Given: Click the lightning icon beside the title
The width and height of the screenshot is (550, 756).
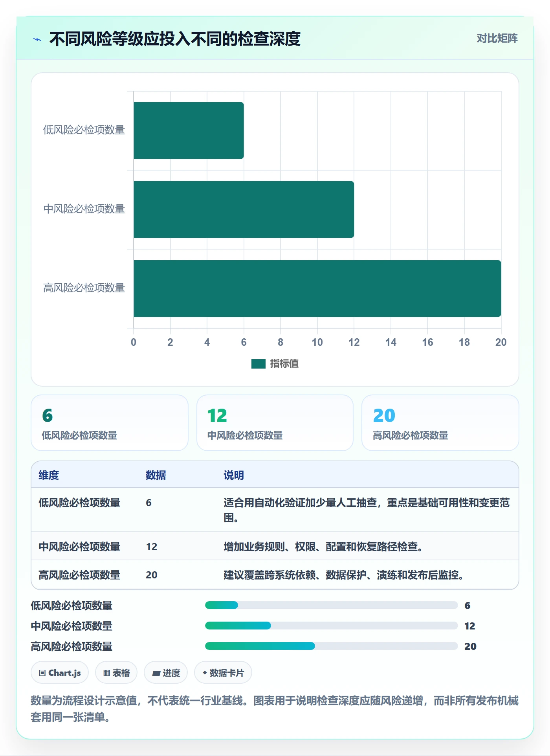Looking at the screenshot, I should click(37, 39).
